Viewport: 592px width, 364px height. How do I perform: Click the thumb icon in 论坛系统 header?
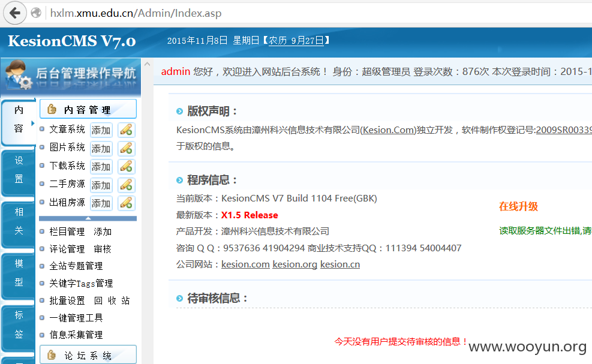pos(52,355)
